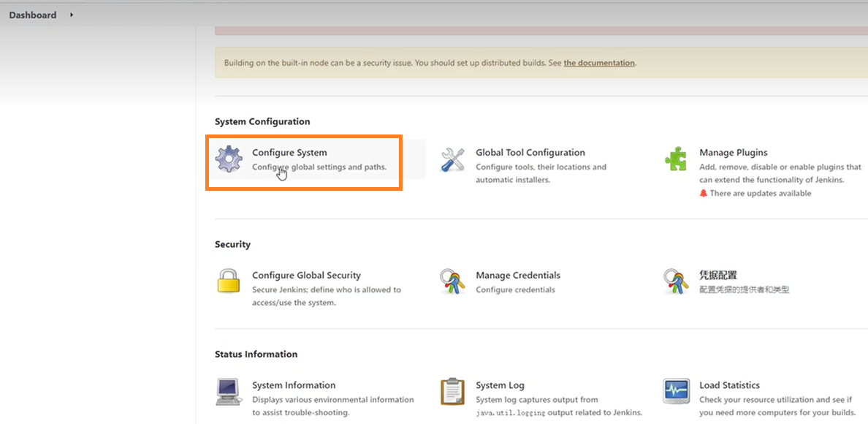Open the System Information title link

pyautogui.click(x=294, y=385)
